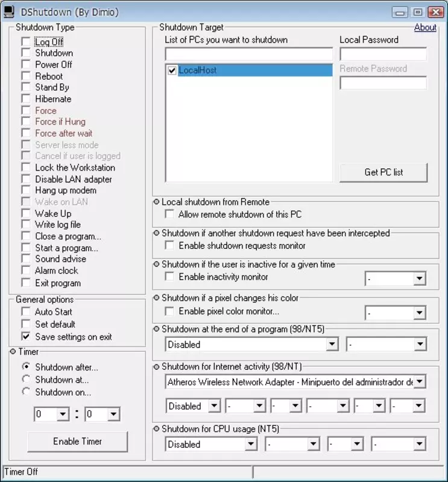Click the PC name input field

coord(249,54)
